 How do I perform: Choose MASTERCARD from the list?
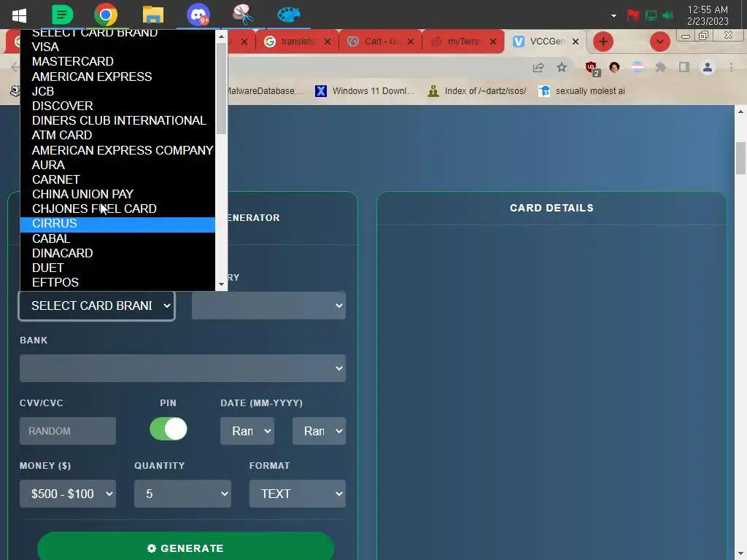[x=117, y=61]
